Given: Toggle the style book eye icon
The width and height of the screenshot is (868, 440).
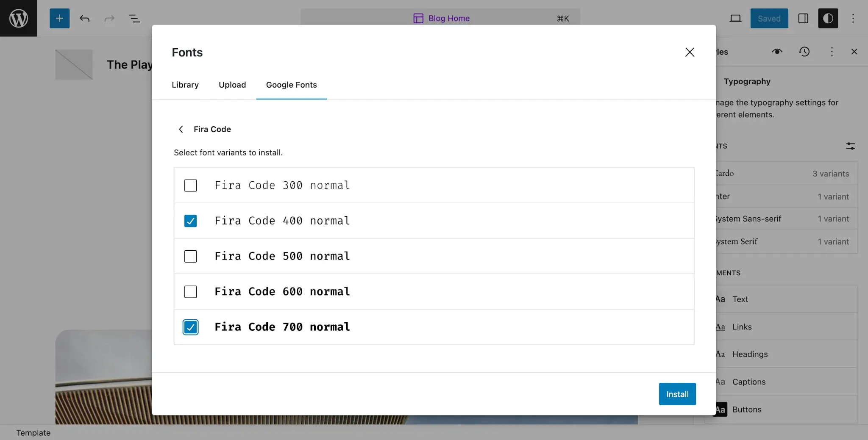Looking at the screenshot, I should coord(777,52).
